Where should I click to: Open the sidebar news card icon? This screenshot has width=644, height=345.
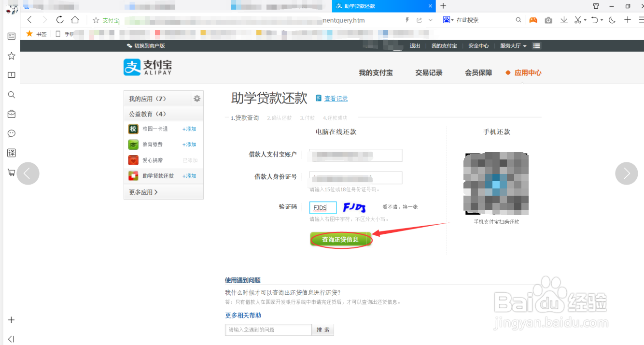click(12, 36)
